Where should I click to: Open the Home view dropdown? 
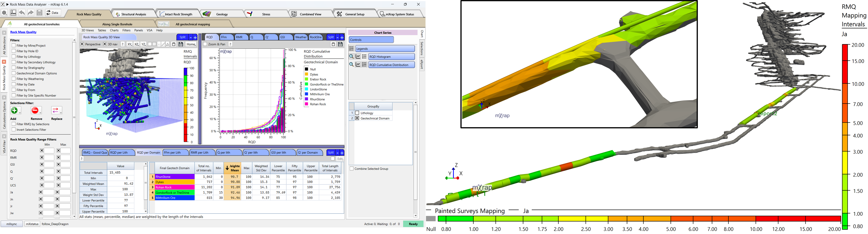click(191, 44)
